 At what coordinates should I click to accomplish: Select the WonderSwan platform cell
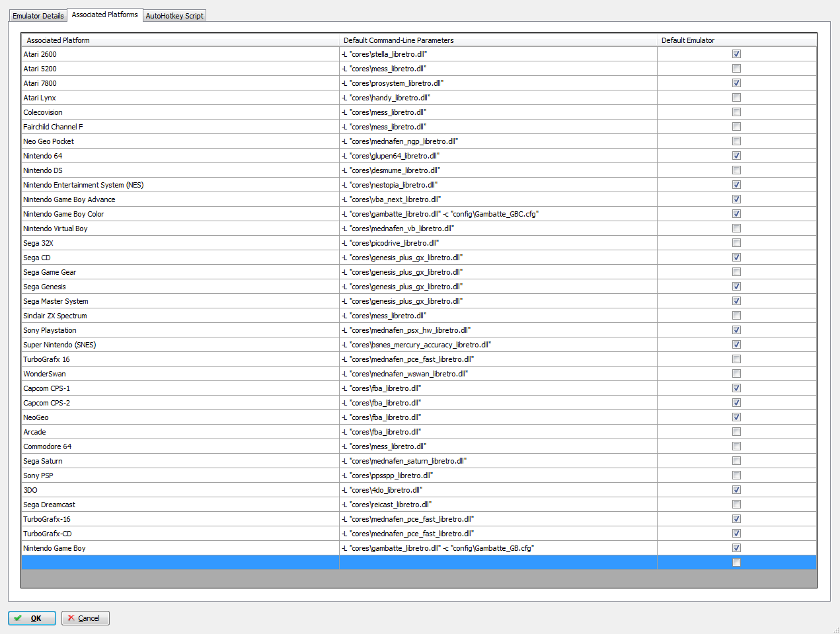[x=180, y=374]
